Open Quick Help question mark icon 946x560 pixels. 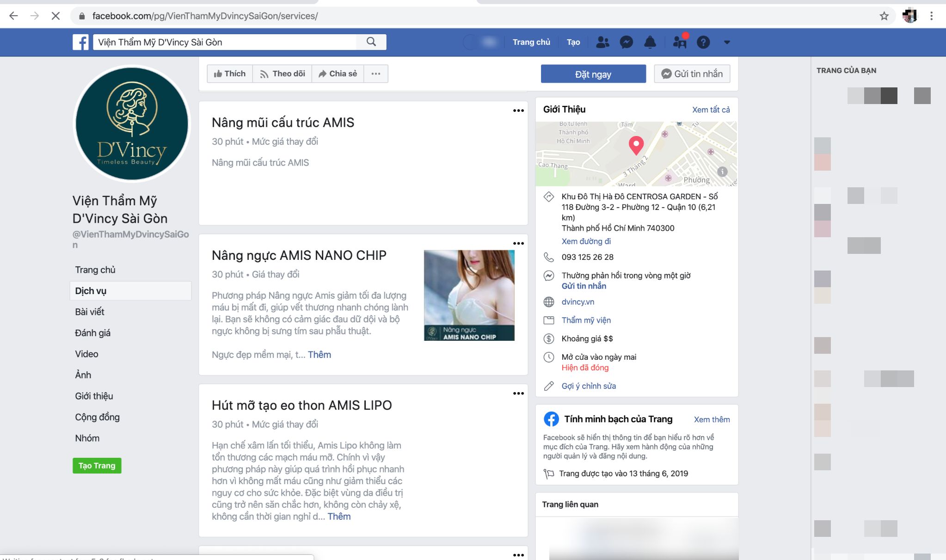[703, 42]
